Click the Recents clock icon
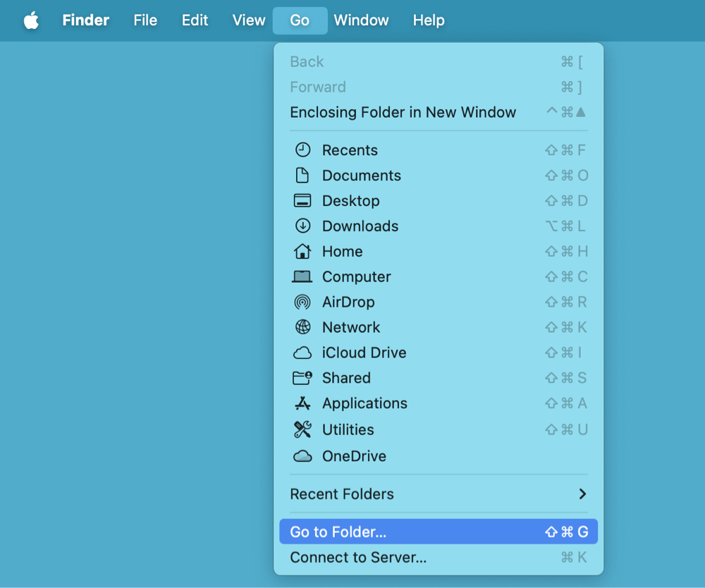 coord(302,149)
